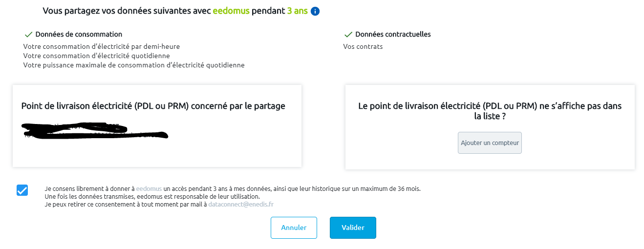
Task: Click the Annuler button
Action: pyautogui.click(x=294, y=228)
